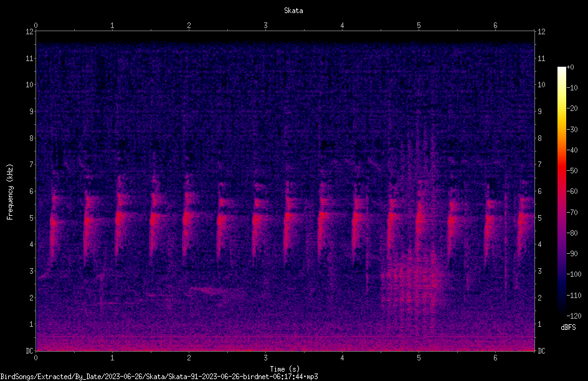Click 'DC' on the left frequency axis
Image resolution: width=588 pixels, height=381 pixels.
click(30, 351)
